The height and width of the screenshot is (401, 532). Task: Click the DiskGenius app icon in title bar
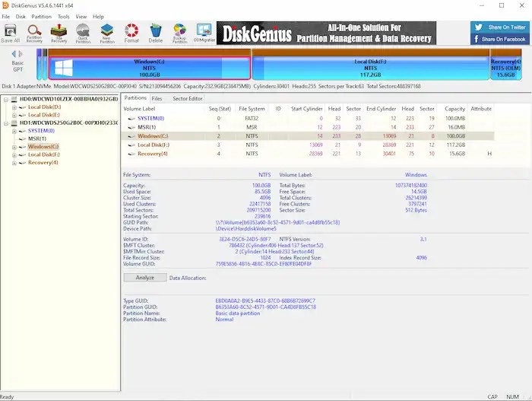click(5, 5)
